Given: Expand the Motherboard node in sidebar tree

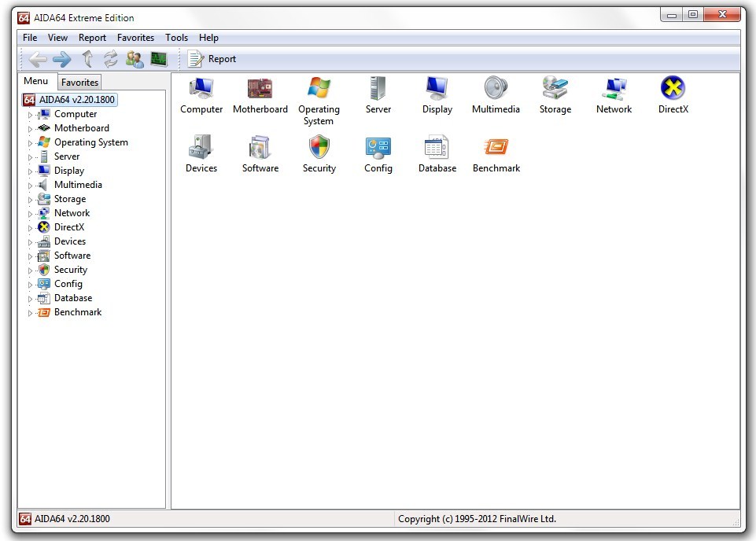Looking at the screenshot, I should click(x=31, y=129).
